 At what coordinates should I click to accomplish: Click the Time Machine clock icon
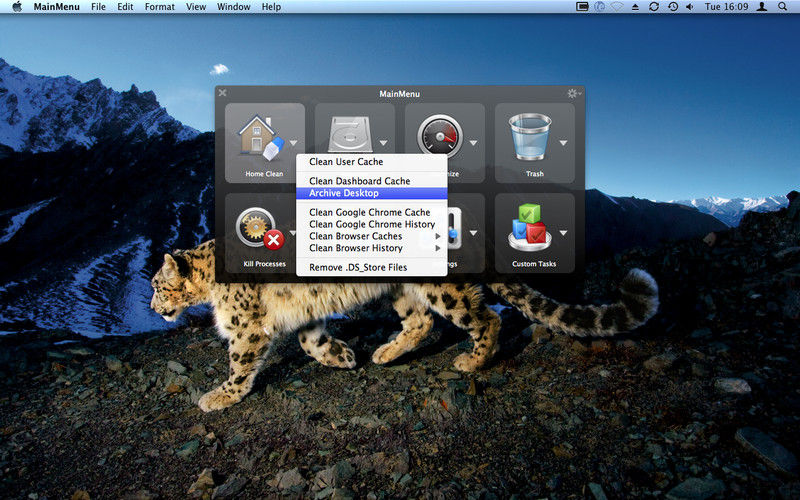[x=673, y=7]
